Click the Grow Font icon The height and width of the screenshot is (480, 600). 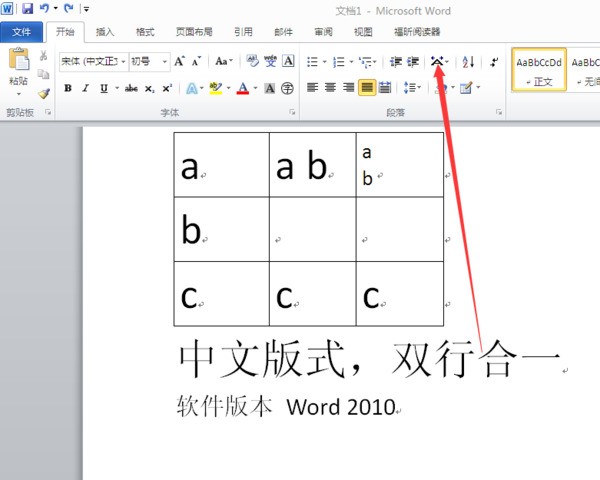tap(180, 62)
